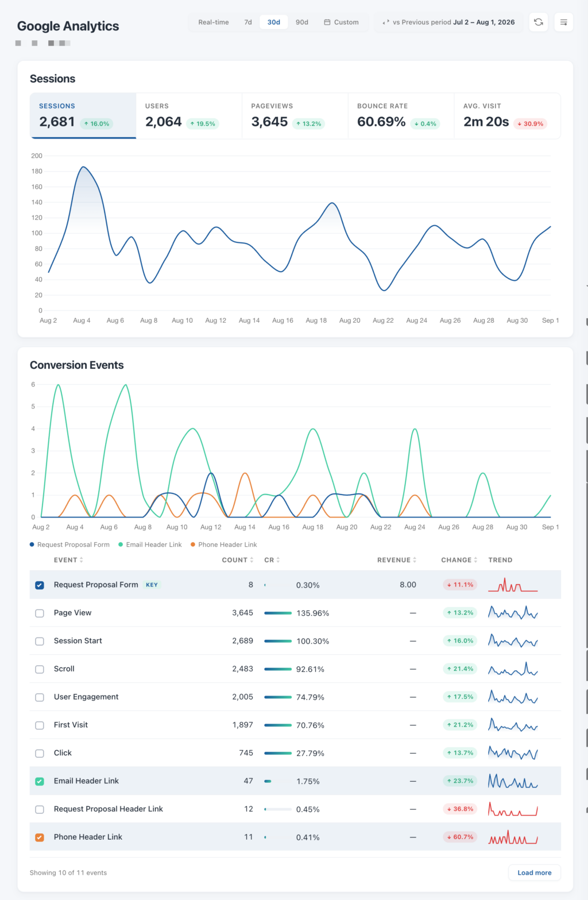
Task: Click the Load more button
Action: 535,872
